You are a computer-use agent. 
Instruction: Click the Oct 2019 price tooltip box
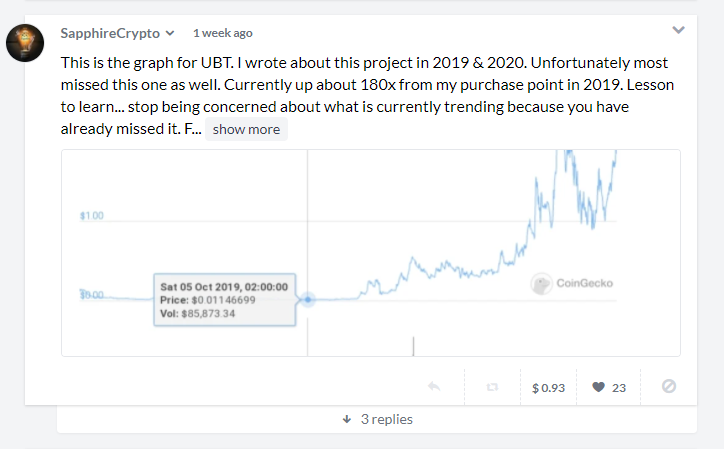coord(224,300)
